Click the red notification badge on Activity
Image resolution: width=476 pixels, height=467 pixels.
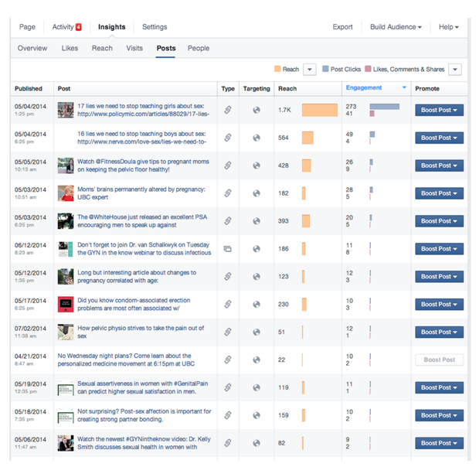78,27
